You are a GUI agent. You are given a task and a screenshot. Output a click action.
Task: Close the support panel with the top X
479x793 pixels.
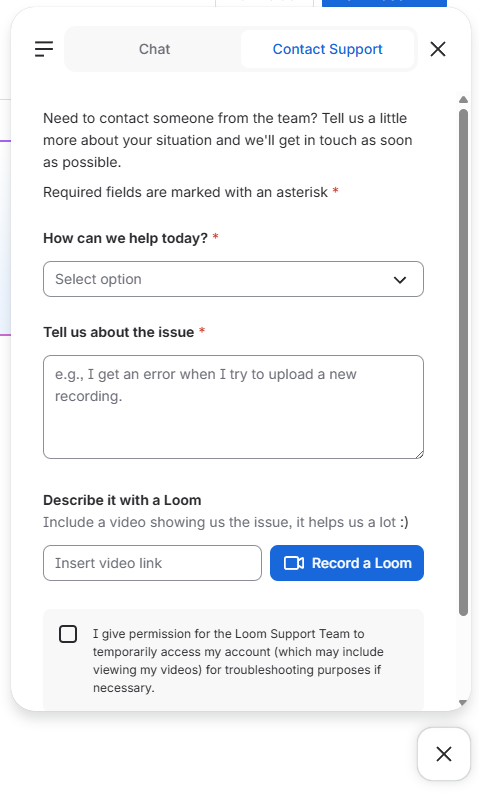coord(438,49)
